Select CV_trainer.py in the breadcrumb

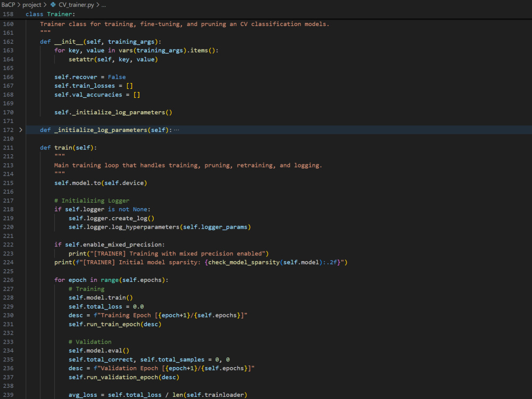pos(76,5)
